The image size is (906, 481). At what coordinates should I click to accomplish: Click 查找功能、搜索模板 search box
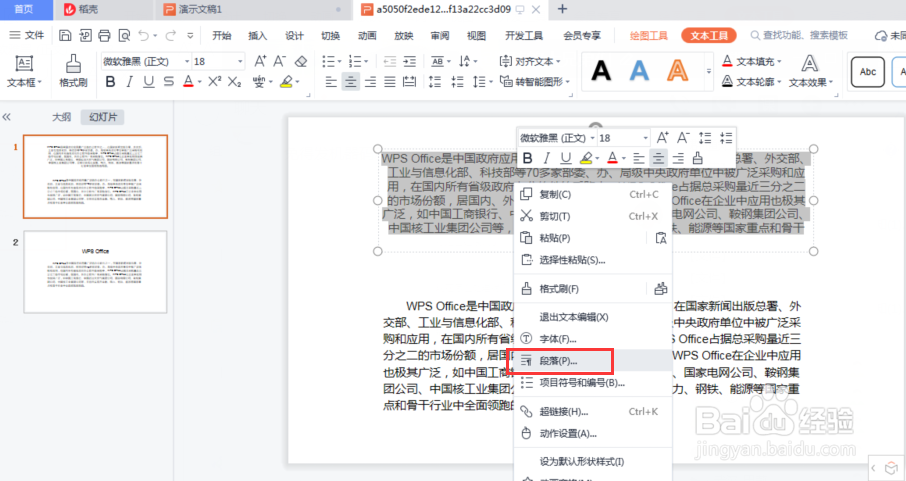799,36
